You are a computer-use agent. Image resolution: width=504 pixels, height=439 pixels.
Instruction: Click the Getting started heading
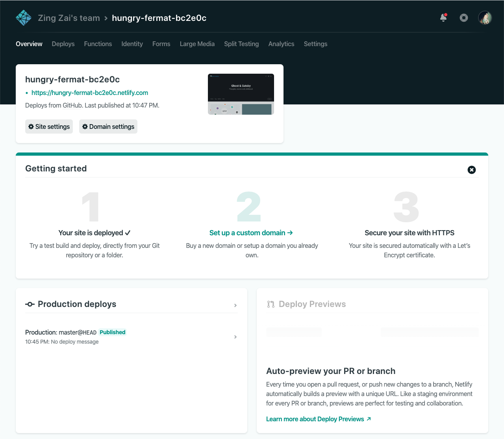56,168
